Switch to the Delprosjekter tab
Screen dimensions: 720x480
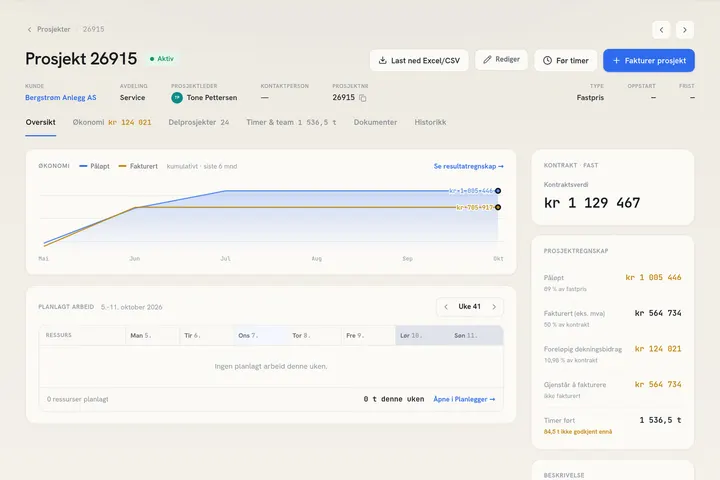[x=199, y=122]
